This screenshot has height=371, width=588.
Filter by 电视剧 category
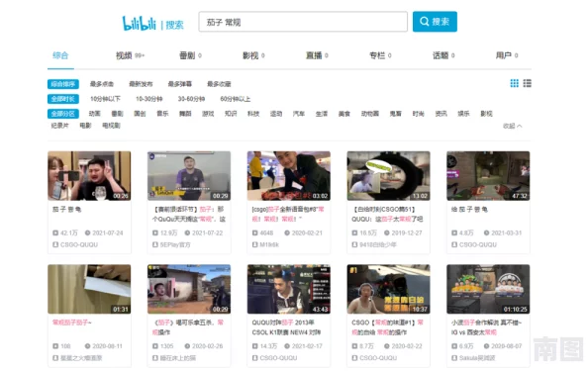pyautogui.click(x=111, y=126)
